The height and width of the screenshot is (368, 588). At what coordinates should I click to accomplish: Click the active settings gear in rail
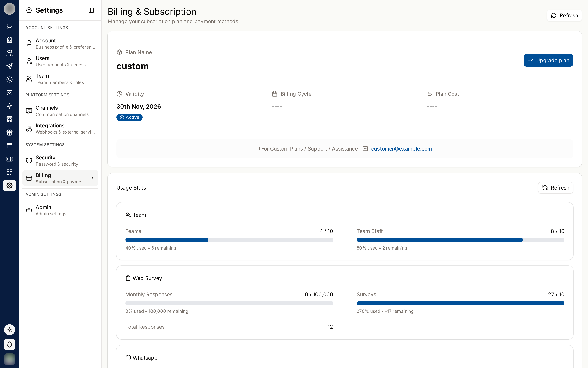pos(10,185)
